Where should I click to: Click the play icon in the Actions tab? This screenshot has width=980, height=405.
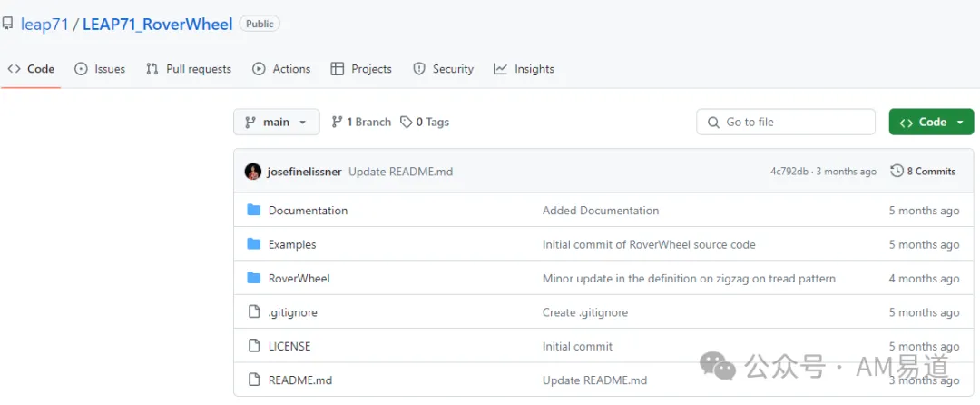259,69
